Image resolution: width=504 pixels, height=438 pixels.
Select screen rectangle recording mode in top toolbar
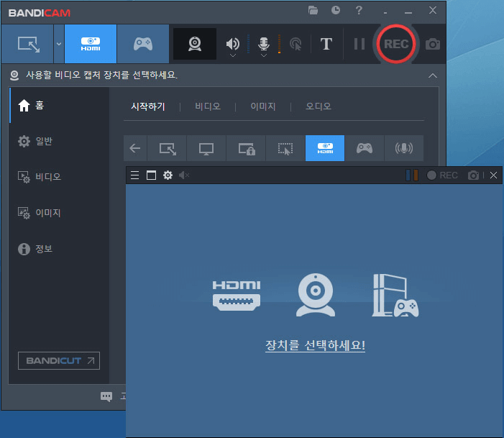tap(27, 44)
